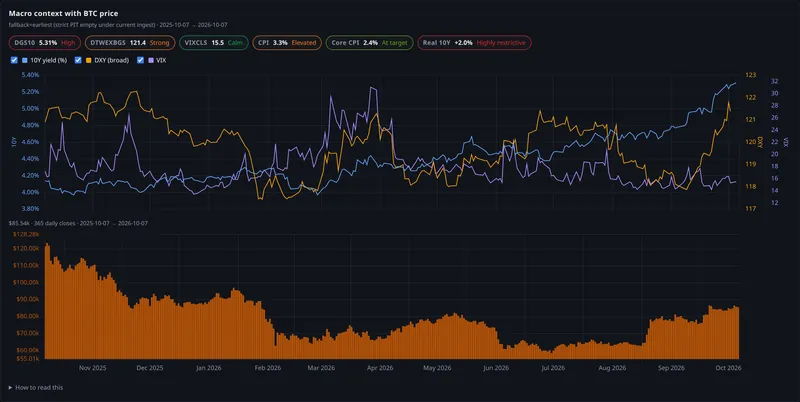Select the DTWEXBGS 121.4 Strong pill
800x402 pixels.
point(130,43)
